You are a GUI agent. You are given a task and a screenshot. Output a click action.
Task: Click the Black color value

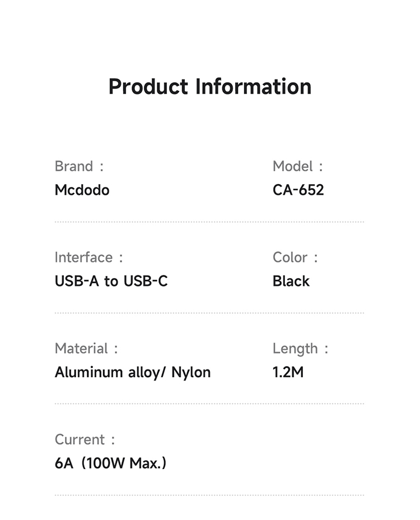tap(291, 281)
